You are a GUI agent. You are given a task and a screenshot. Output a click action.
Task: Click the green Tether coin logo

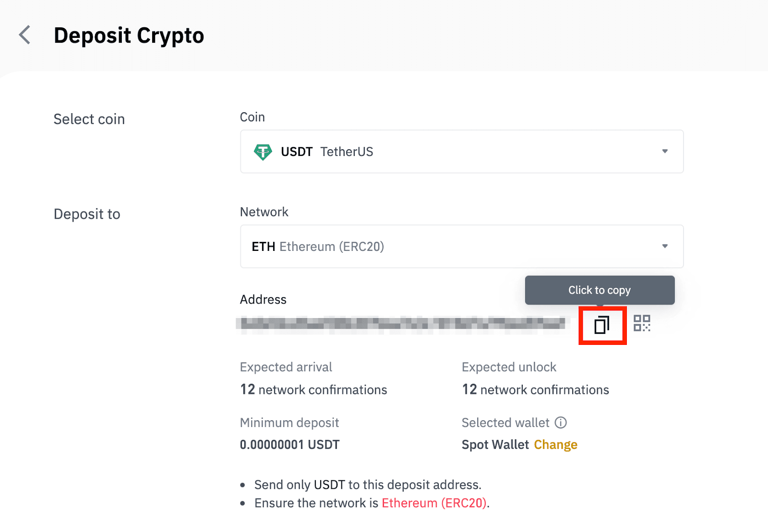point(263,152)
